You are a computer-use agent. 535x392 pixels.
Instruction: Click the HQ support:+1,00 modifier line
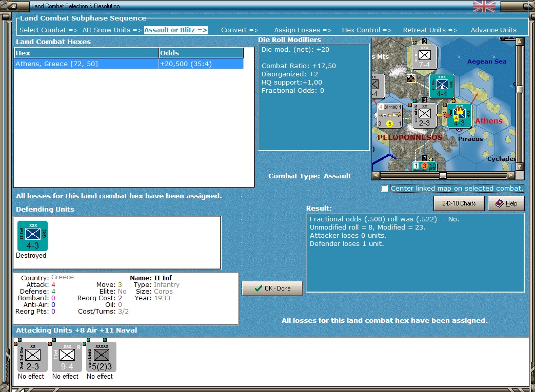pyautogui.click(x=292, y=82)
